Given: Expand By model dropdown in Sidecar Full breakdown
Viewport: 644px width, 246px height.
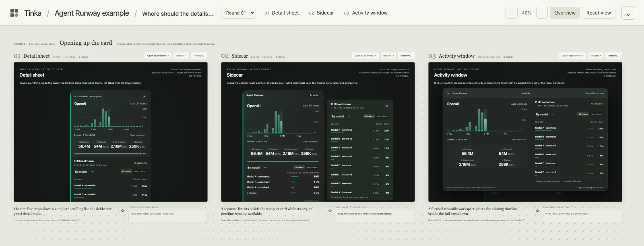Looking at the screenshot, I should 341,116.
